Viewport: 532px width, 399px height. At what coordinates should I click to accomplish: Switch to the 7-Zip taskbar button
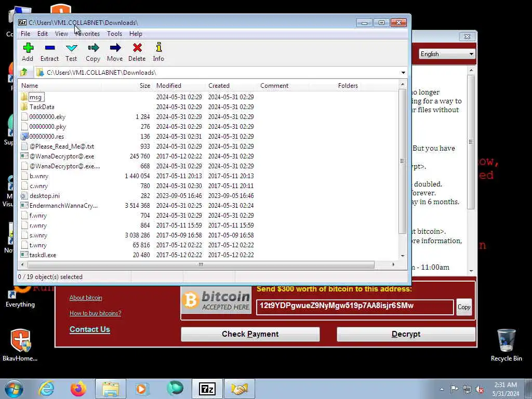pyautogui.click(x=207, y=389)
